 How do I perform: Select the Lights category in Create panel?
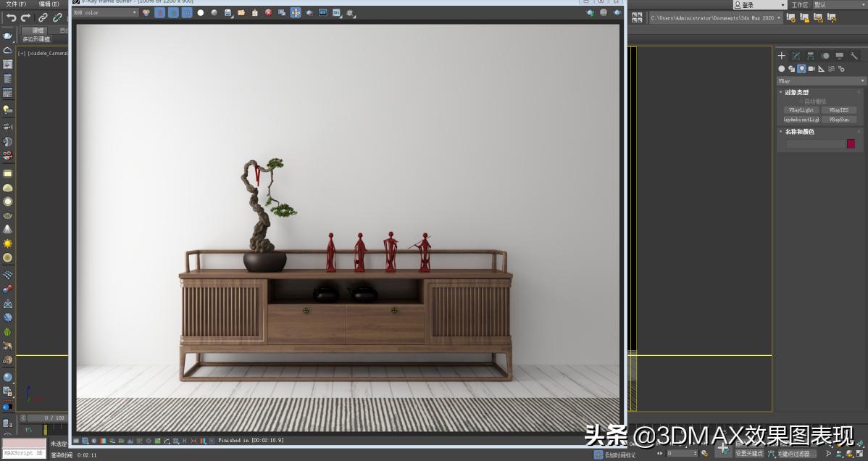[802, 69]
